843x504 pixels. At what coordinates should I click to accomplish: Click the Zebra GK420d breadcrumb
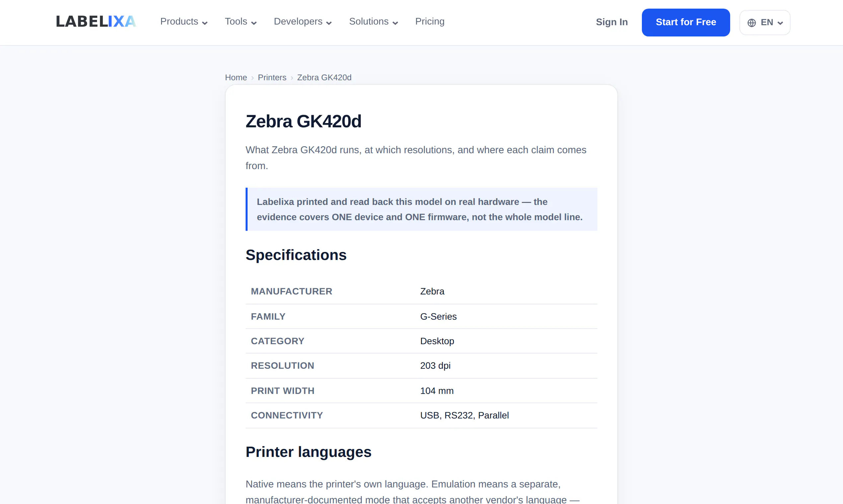324,78
